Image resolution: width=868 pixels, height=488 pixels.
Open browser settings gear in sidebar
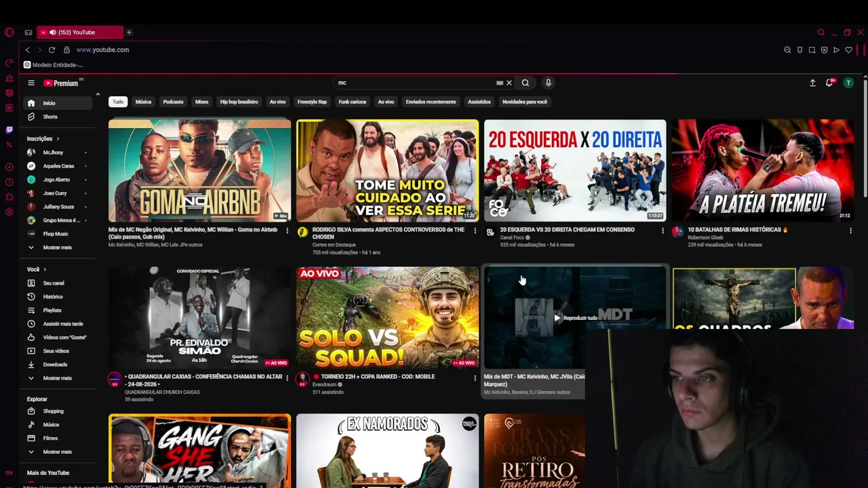coord(9,212)
